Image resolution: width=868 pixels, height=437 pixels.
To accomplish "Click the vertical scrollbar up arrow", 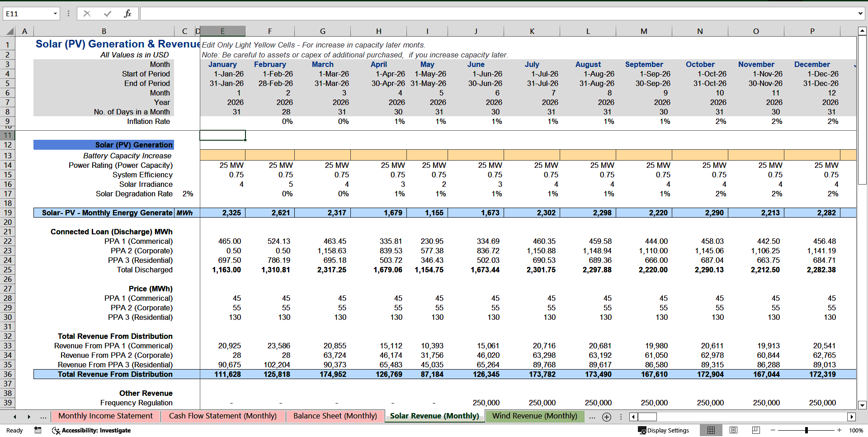I will pos(862,31).
